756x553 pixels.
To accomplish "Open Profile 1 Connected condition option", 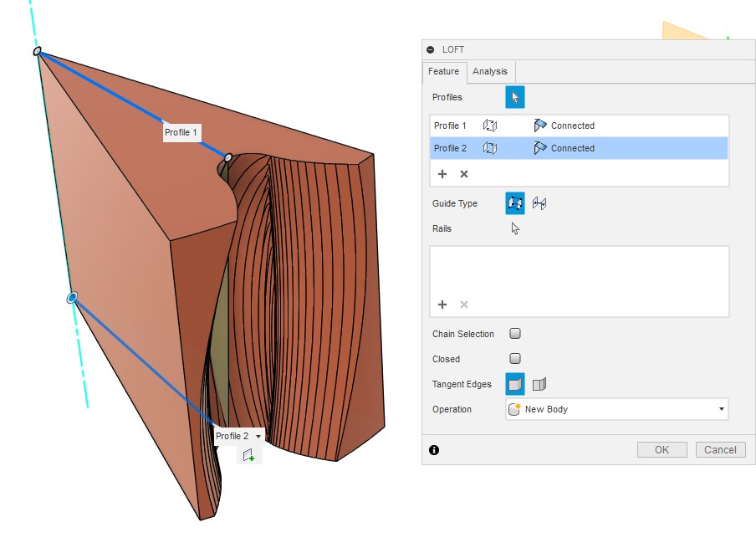I will point(564,125).
